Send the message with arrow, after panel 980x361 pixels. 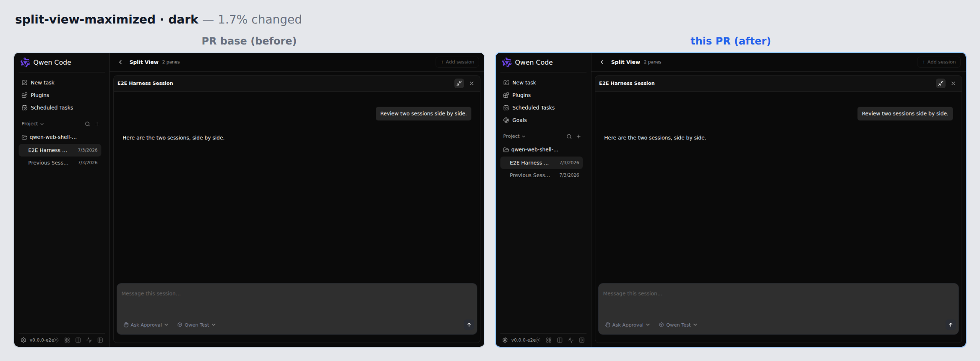pos(951,325)
